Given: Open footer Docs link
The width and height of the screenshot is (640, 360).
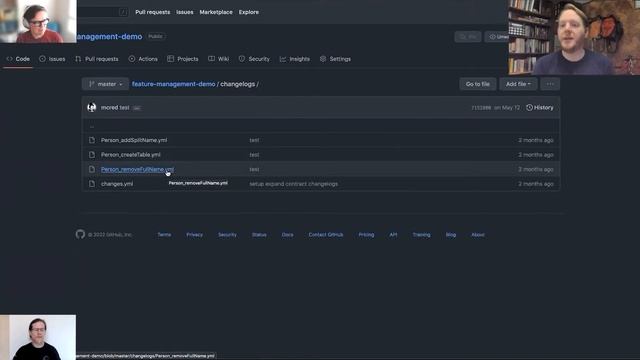Looking at the screenshot, I should tap(287, 235).
